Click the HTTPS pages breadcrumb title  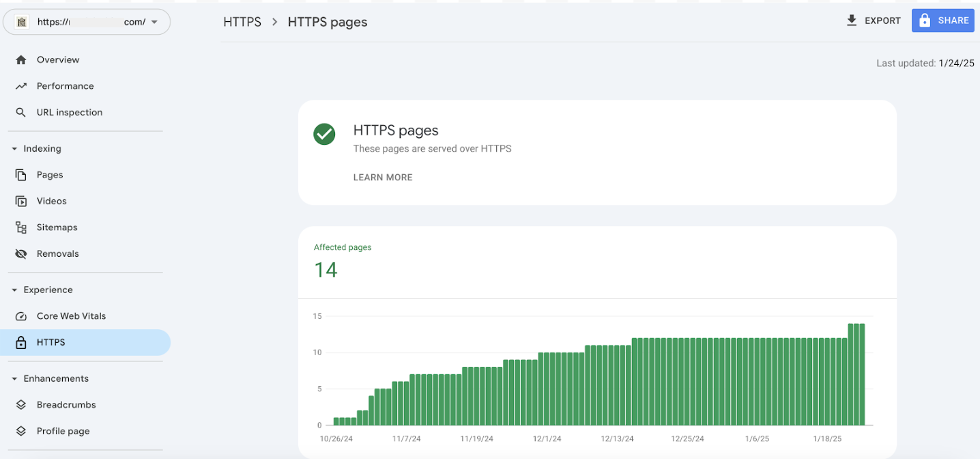click(x=328, y=22)
